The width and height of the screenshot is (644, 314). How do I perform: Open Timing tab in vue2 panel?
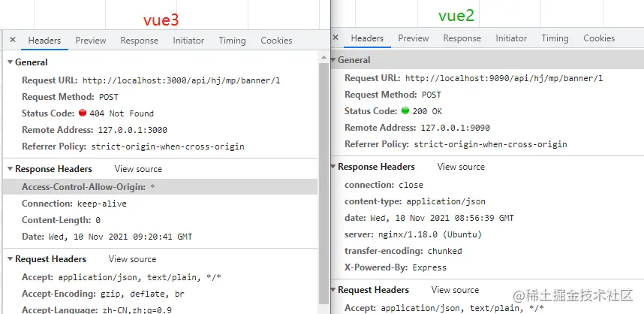tap(555, 38)
